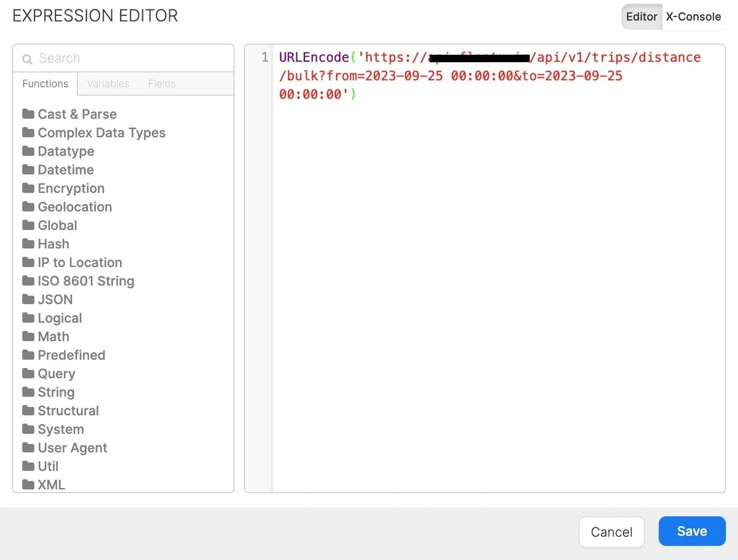Click the Logical folder icon

[28, 318]
